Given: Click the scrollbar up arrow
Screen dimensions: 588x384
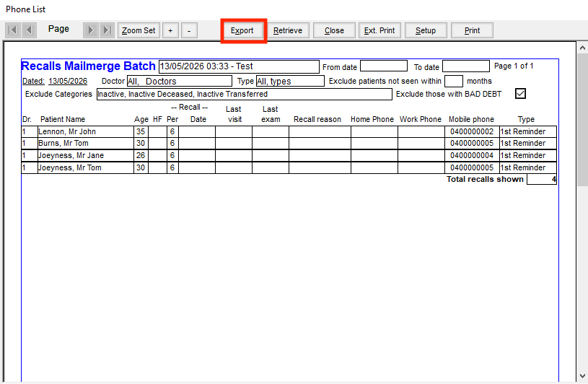Looking at the screenshot, I should click(x=582, y=48).
